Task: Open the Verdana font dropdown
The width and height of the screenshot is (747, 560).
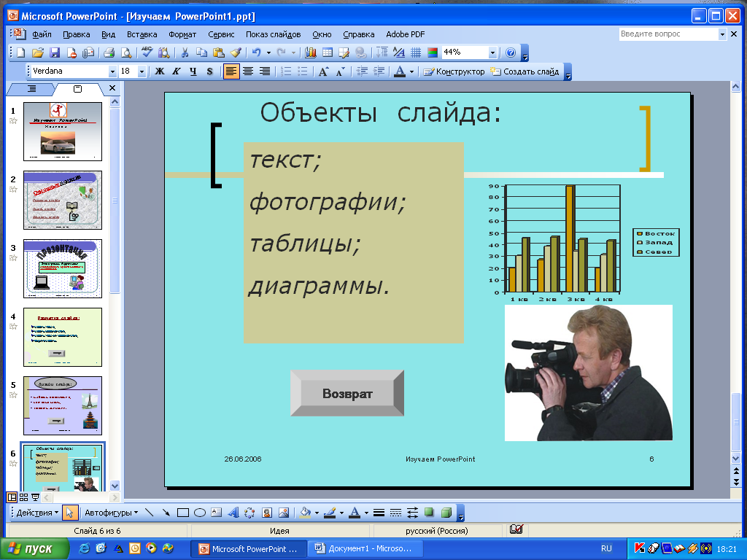Action: (x=112, y=71)
